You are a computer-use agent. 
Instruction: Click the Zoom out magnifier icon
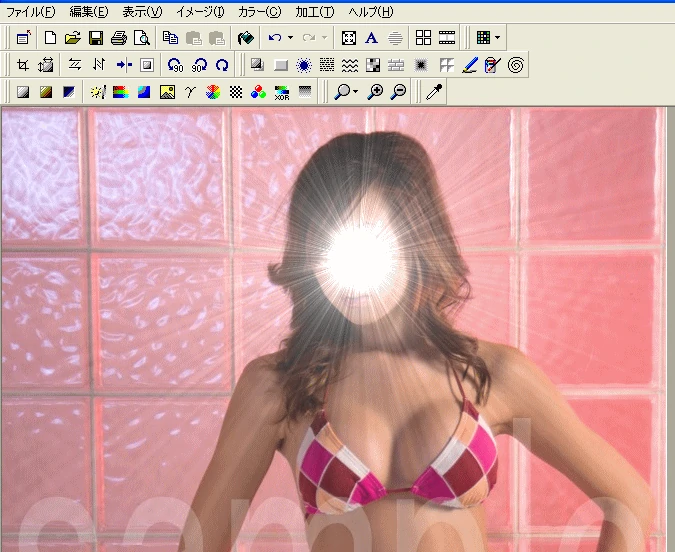pyautogui.click(x=398, y=92)
